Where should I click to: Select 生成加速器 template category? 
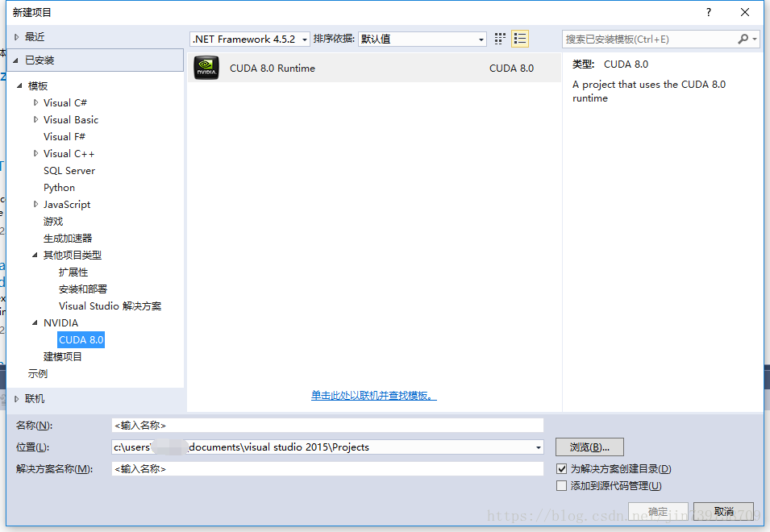[68, 239]
